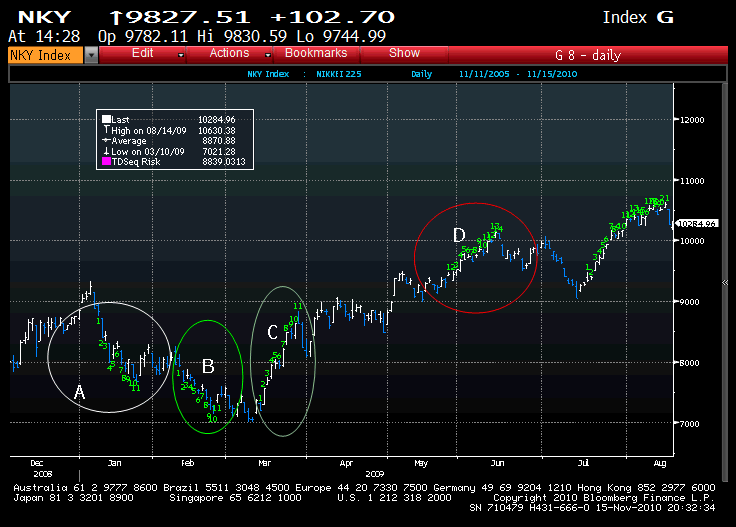The image size is (736, 527).
Task: Click the Feb month label
Action: (187, 463)
